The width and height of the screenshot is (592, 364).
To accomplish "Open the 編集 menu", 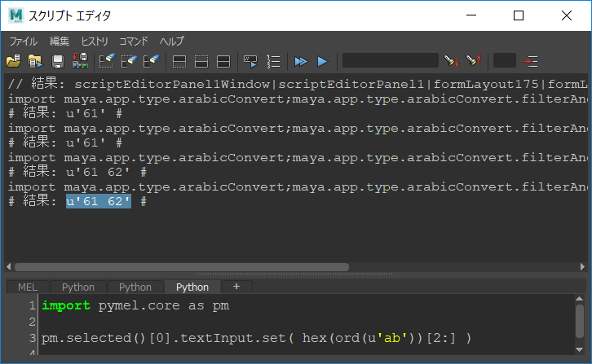I will [60, 41].
